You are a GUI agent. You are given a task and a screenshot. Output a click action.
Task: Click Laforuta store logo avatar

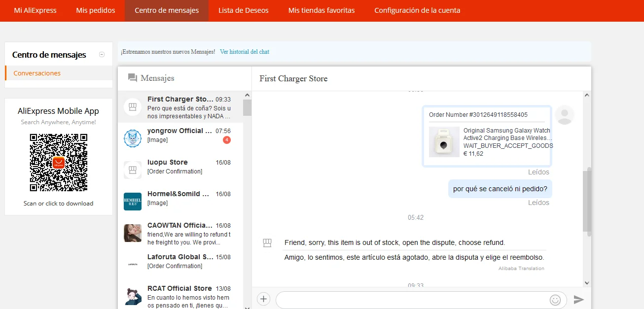pos(132,265)
